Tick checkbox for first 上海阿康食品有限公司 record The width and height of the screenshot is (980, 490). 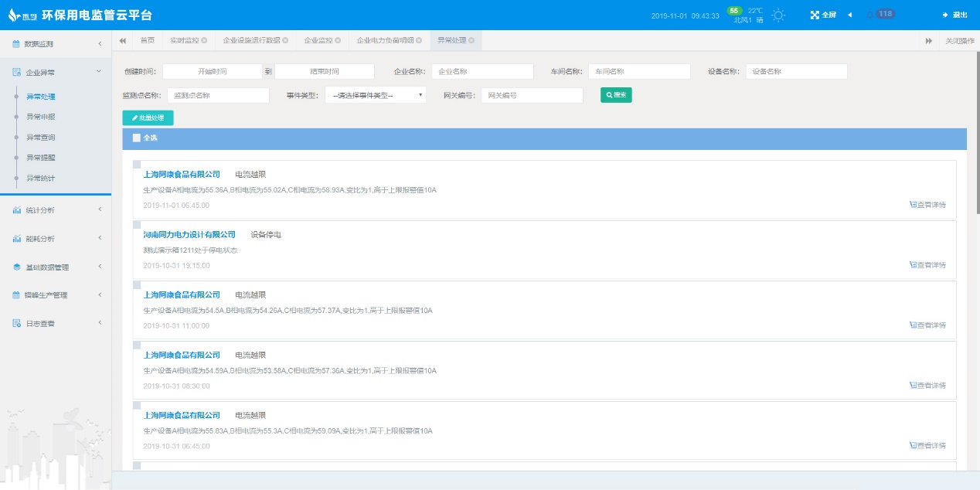click(137, 165)
